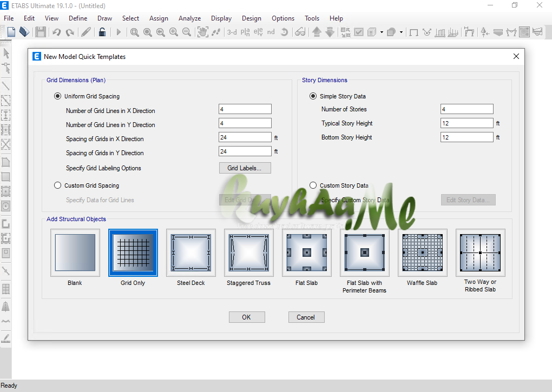Click the glasses Perspective Toggle icon
The image size is (552, 392).
[x=300, y=32]
